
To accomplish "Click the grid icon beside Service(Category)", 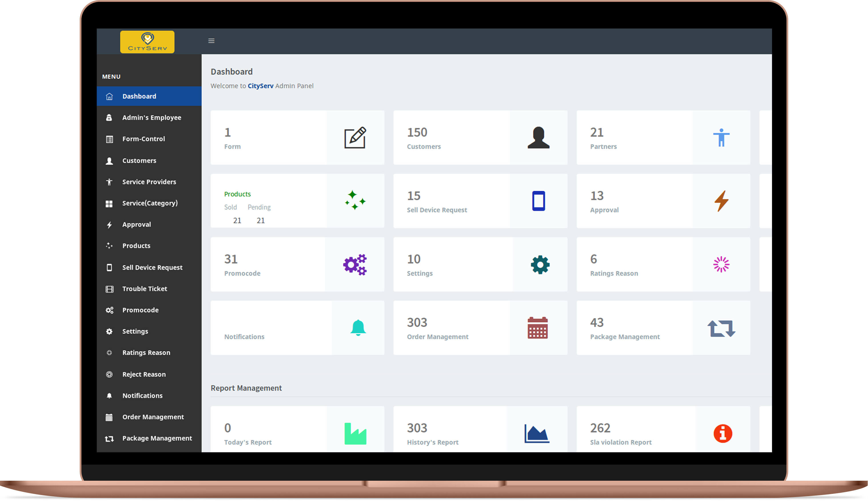I will pos(109,203).
